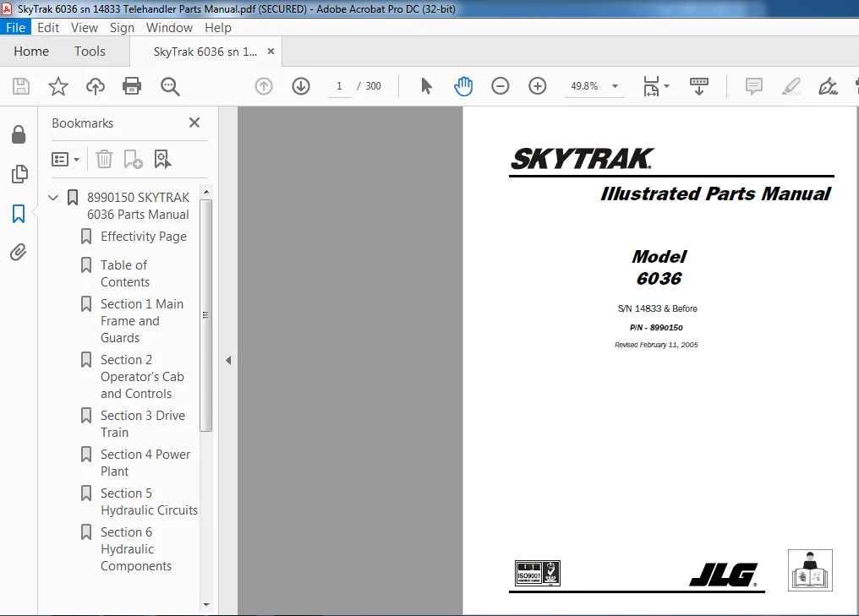Screen dimensions: 859x616
Task: Find current bookmark icon
Action: pyautogui.click(x=162, y=160)
